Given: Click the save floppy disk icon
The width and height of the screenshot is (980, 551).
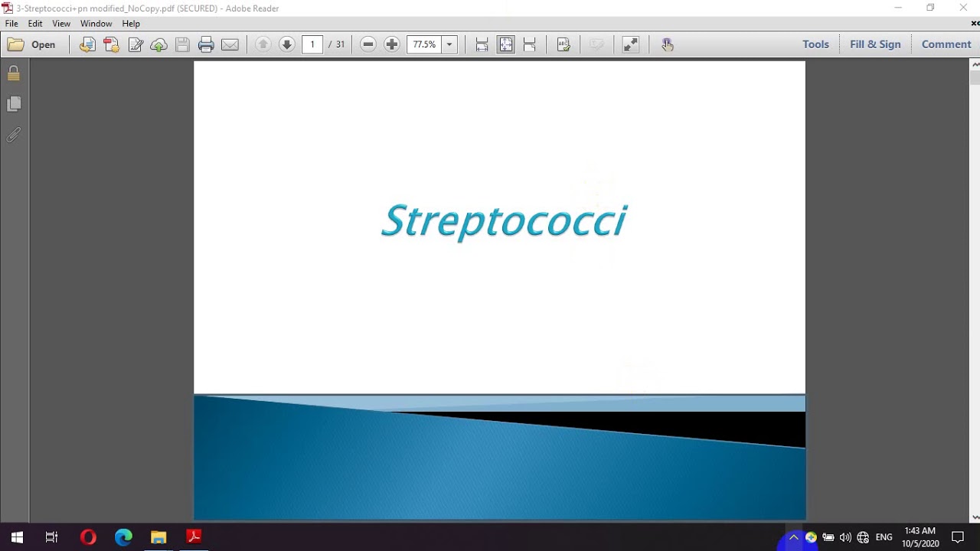Looking at the screenshot, I should (x=182, y=44).
